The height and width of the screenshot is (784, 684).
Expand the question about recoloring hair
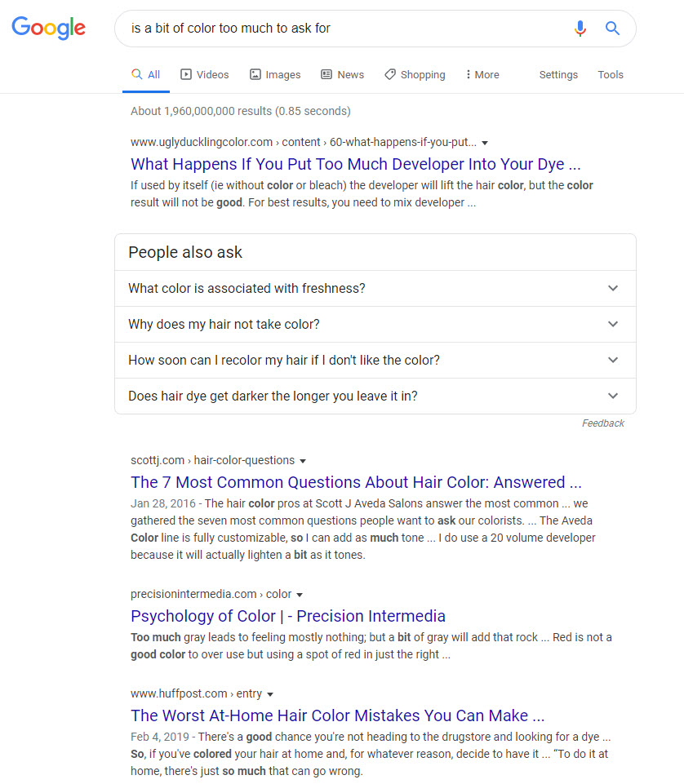375,361
